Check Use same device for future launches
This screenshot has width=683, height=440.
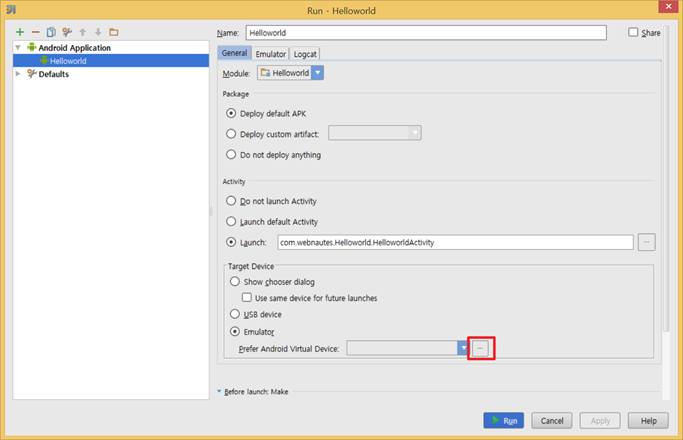coord(247,298)
